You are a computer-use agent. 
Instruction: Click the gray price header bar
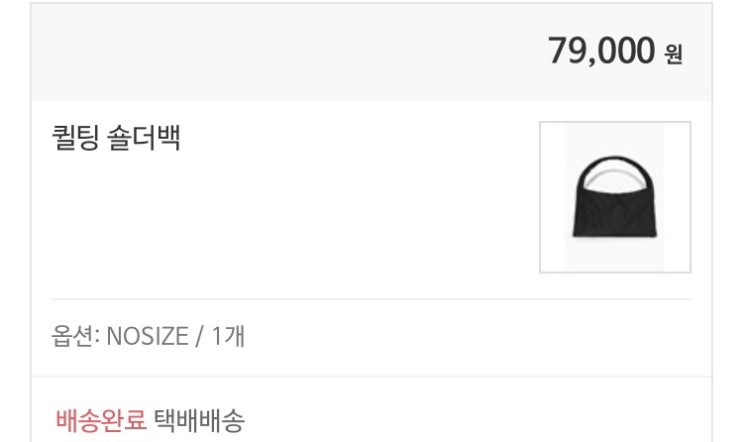click(x=372, y=52)
